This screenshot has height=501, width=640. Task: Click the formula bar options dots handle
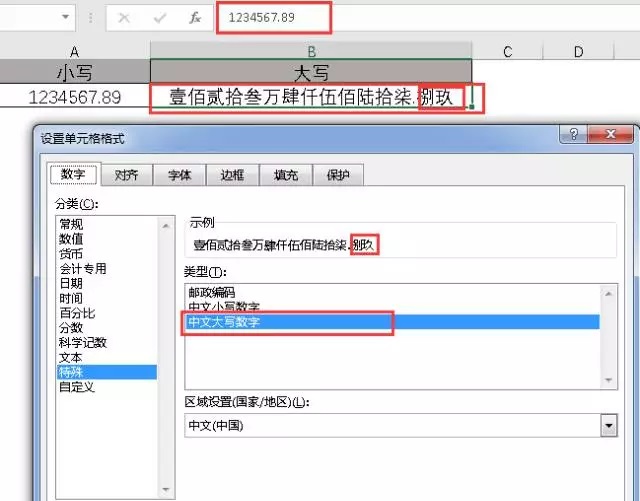91,18
